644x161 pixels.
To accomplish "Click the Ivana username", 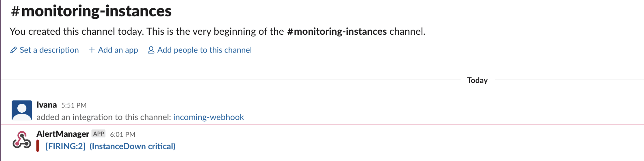I will (x=46, y=105).
